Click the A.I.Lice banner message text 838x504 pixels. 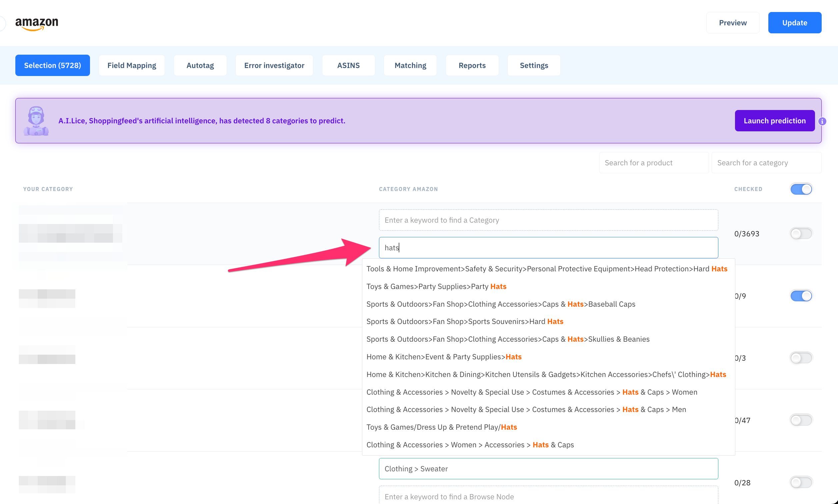click(202, 121)
